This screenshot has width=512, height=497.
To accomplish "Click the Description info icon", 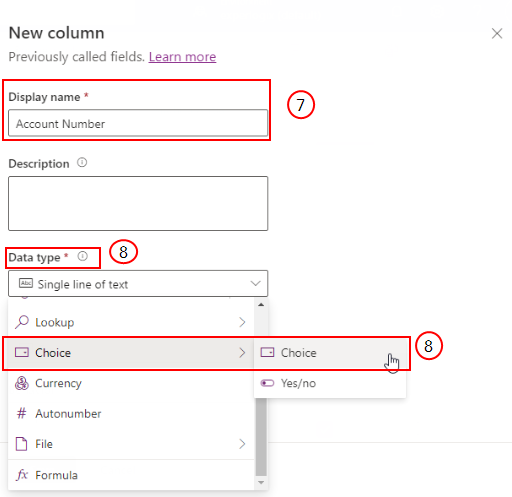I will (82, 163).
